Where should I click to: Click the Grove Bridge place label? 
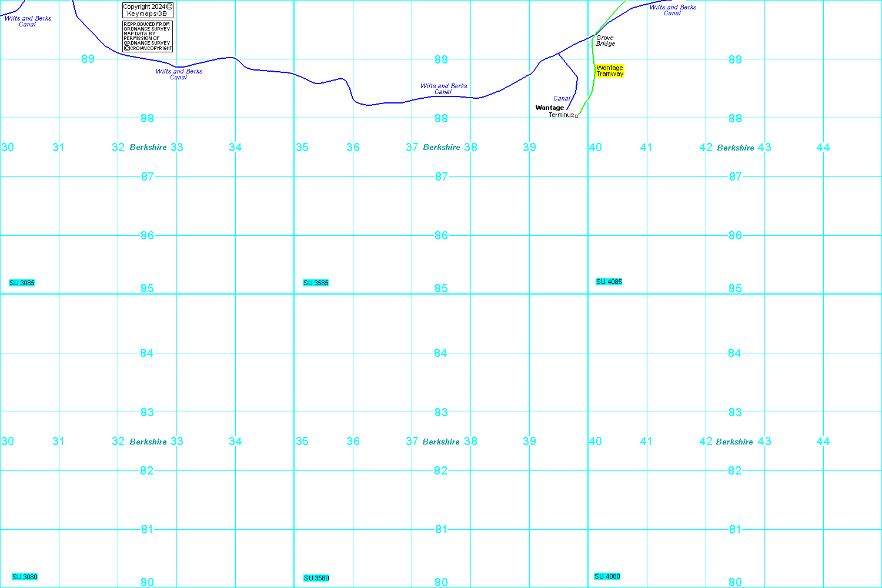pyautogui.click(x=605, y=41)
